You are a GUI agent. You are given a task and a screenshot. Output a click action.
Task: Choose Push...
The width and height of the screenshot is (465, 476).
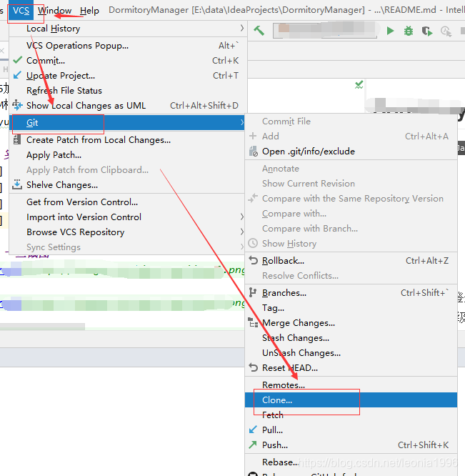351,445
